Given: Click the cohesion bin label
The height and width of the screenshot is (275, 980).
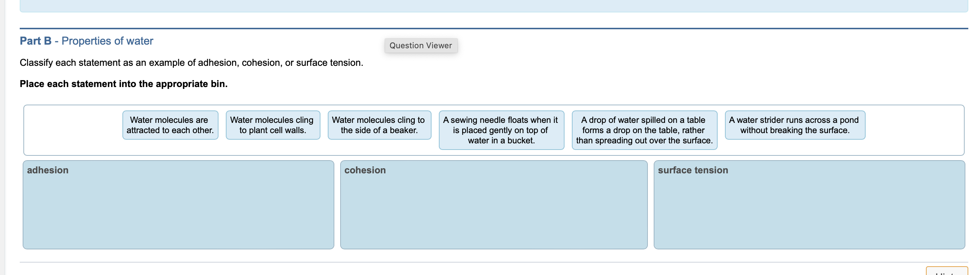Looking at the screenshot, I should point(365,170).
